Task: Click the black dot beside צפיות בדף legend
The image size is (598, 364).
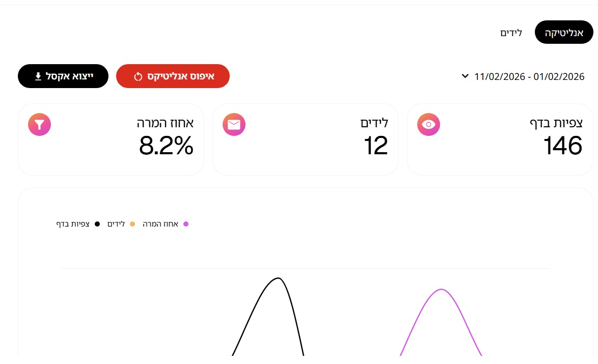Action: pos(97,224)
